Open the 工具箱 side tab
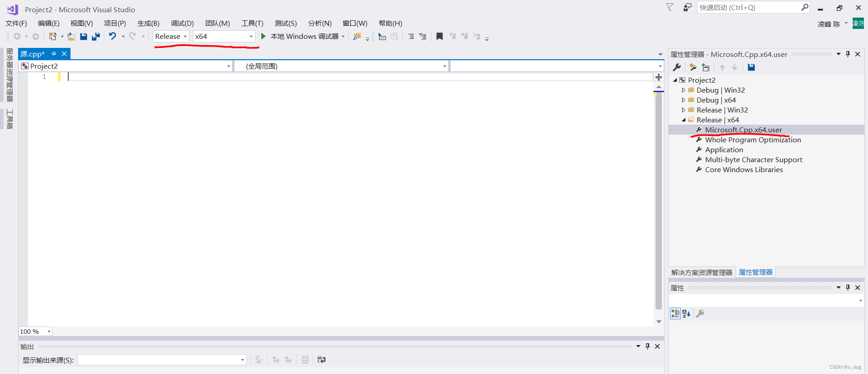The height and width of the screenshot is (374, 868). 9,119
